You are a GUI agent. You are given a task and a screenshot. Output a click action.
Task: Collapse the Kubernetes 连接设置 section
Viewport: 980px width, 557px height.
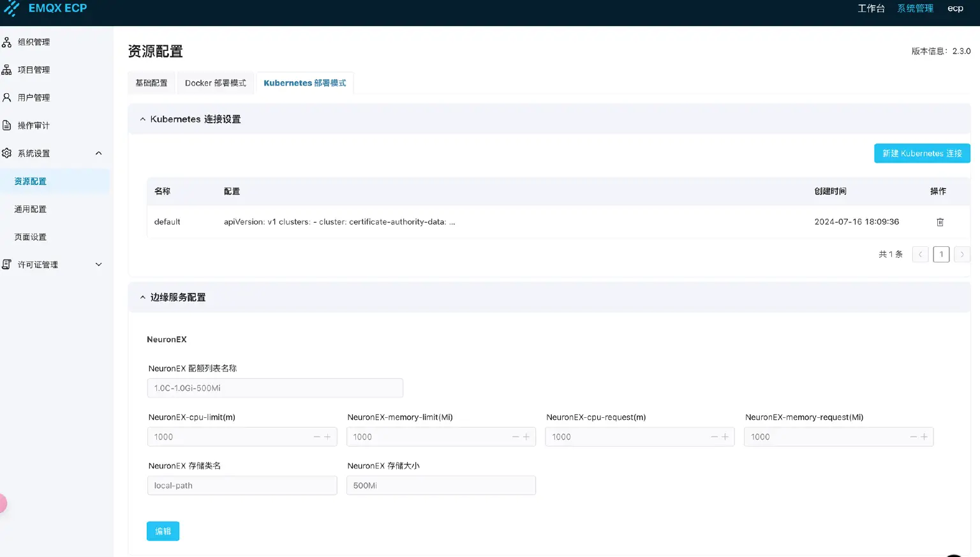pyautogui.click(x=142, y=119)
